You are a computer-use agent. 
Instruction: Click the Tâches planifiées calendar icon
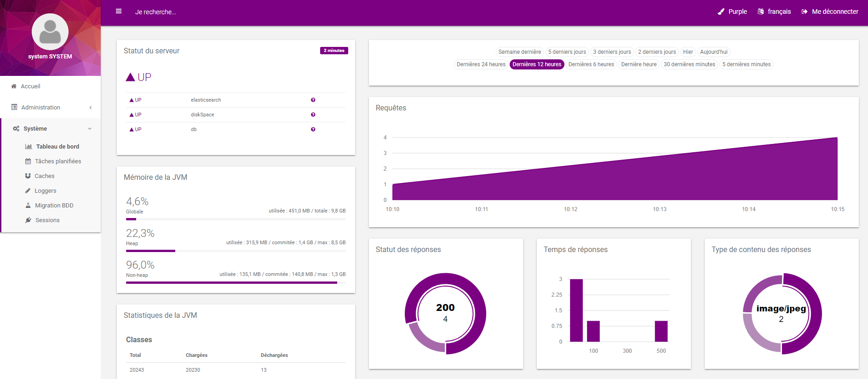(28, 161)
